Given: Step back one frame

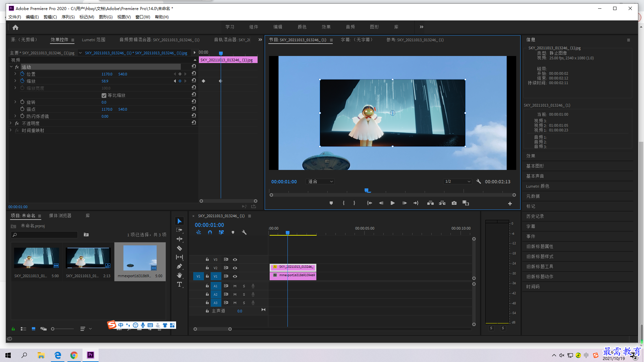Looking at the screenshot, I should (x=381, y=203).
